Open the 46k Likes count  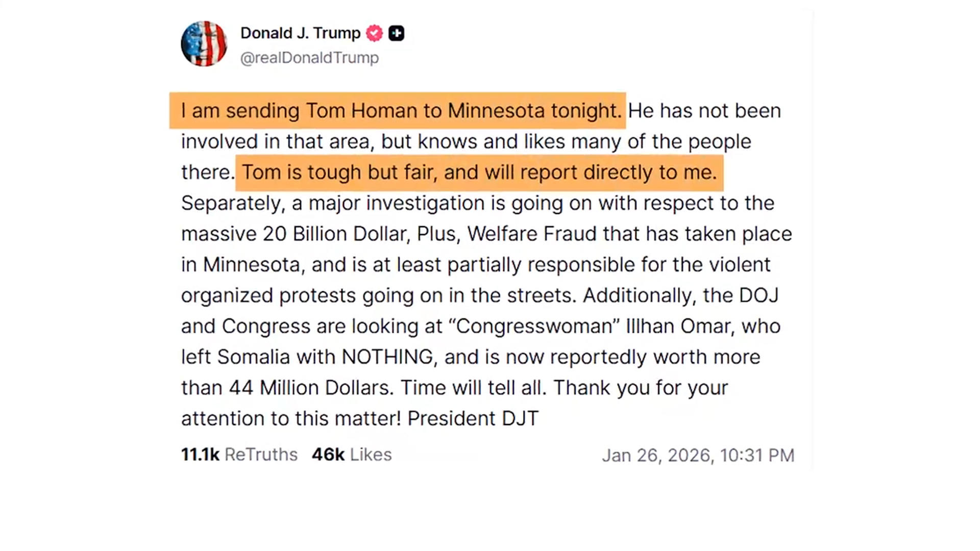tap(352, 454)
